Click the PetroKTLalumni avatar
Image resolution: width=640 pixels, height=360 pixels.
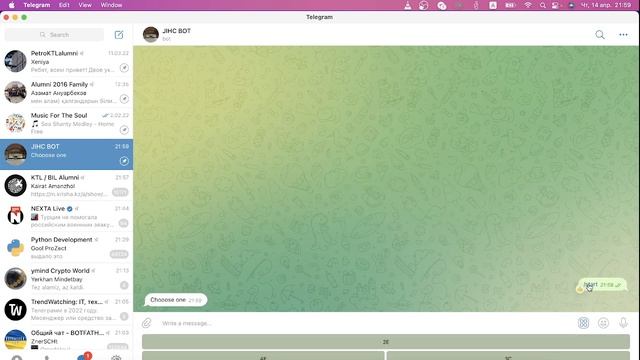[x=16, y=61]
